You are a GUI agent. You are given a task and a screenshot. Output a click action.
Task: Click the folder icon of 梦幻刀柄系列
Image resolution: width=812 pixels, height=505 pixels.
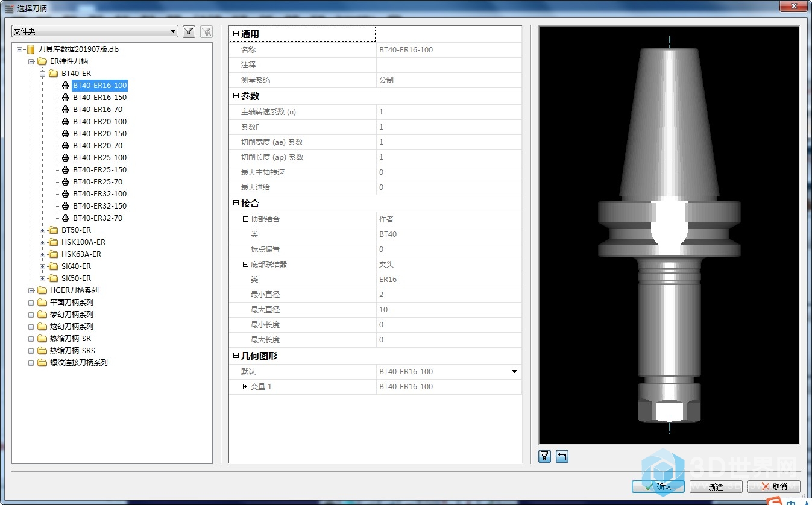[42, 315]
